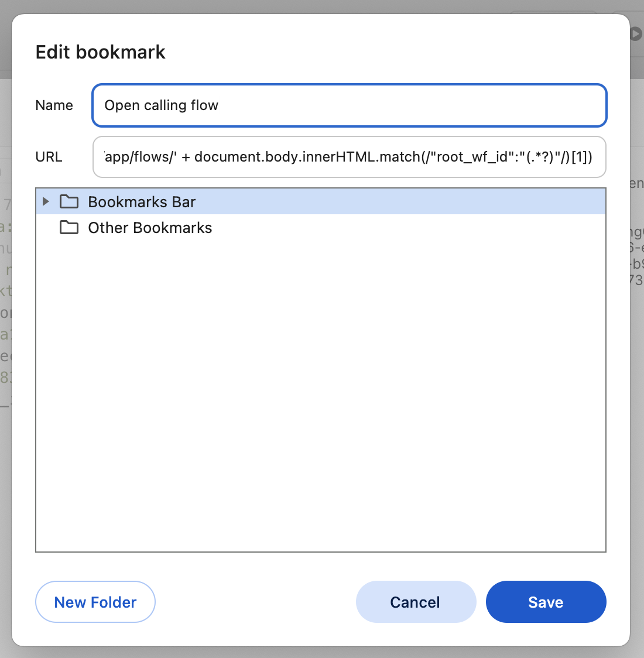Cancel the bookmark edit
This screenshot has width=644, height=658.
[x=415, y=602]
